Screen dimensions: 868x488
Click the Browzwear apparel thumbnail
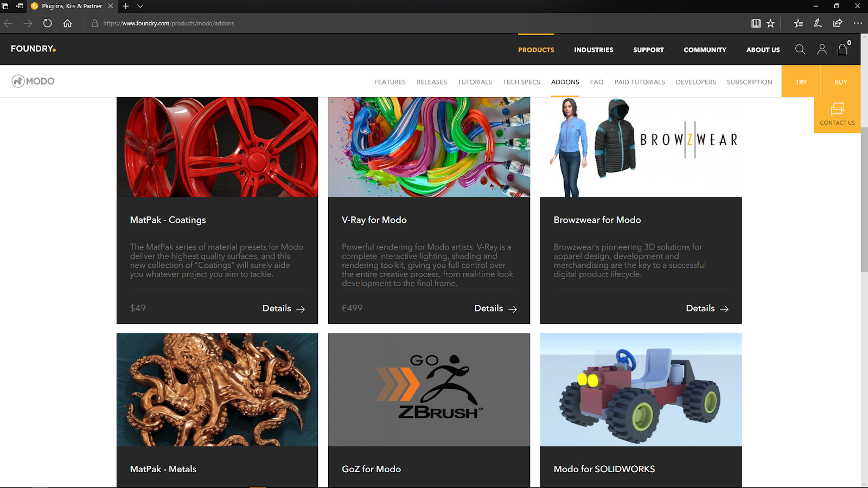[641, 147]
